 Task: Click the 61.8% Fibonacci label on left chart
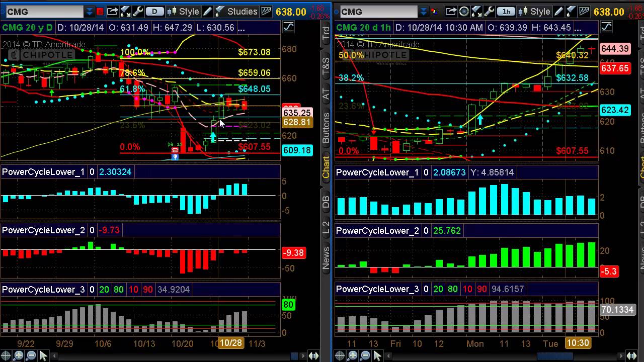(132, 89)
